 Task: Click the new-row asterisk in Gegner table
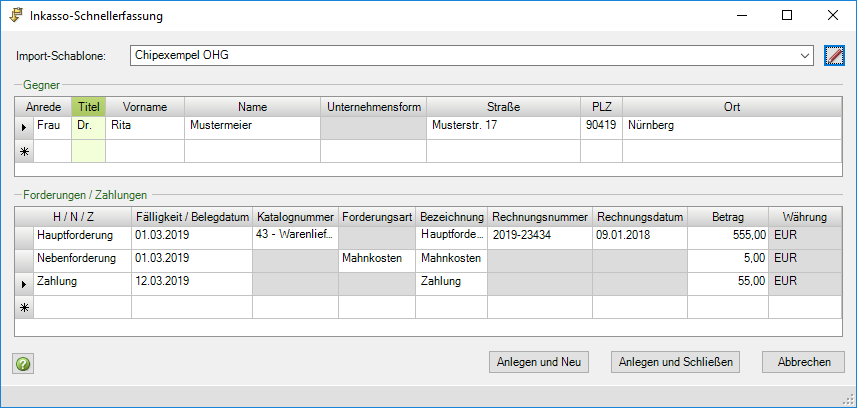point(24,150)
